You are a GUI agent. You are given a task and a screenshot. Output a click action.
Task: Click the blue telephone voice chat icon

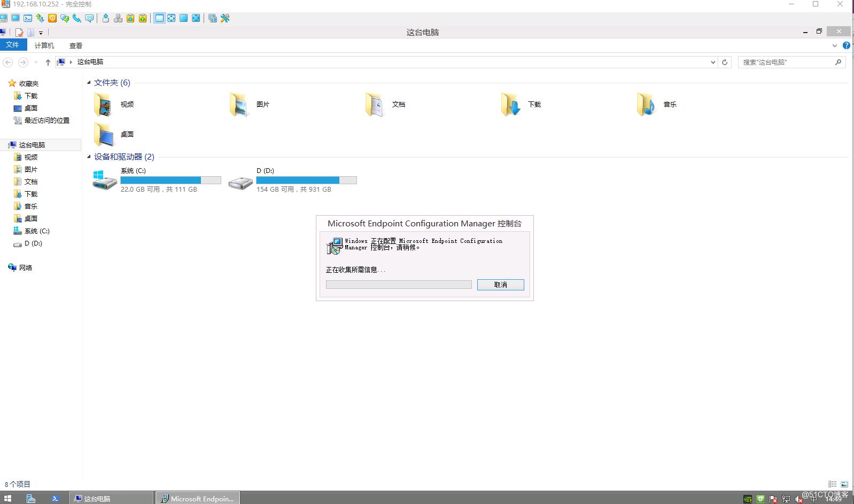pos(77,18)
